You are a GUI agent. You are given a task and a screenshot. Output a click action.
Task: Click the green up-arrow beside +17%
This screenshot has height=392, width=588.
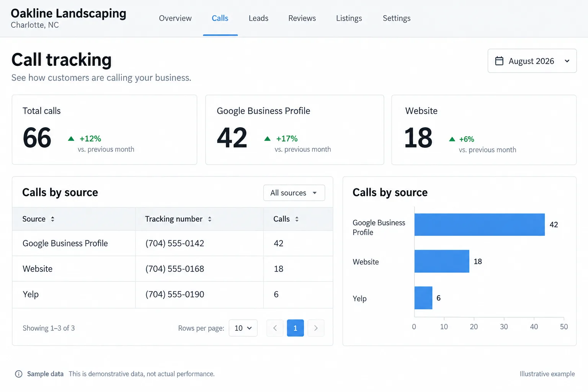tap(267, 139)
